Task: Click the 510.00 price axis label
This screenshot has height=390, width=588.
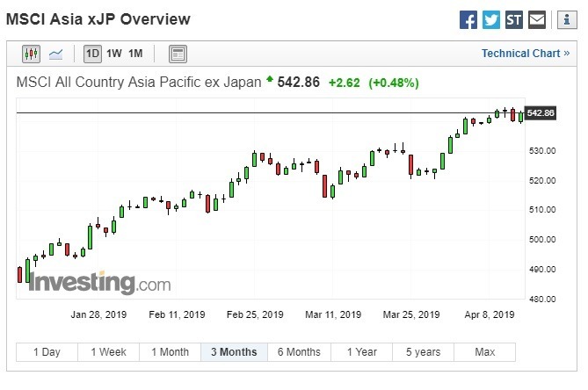Action: (x=542, y=210)
